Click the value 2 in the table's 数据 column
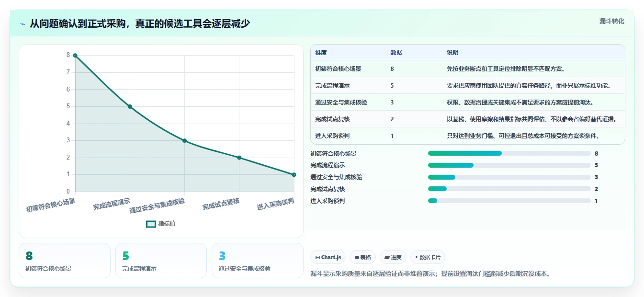The height and width of the screenshot is (297, 644). [392, 119]
